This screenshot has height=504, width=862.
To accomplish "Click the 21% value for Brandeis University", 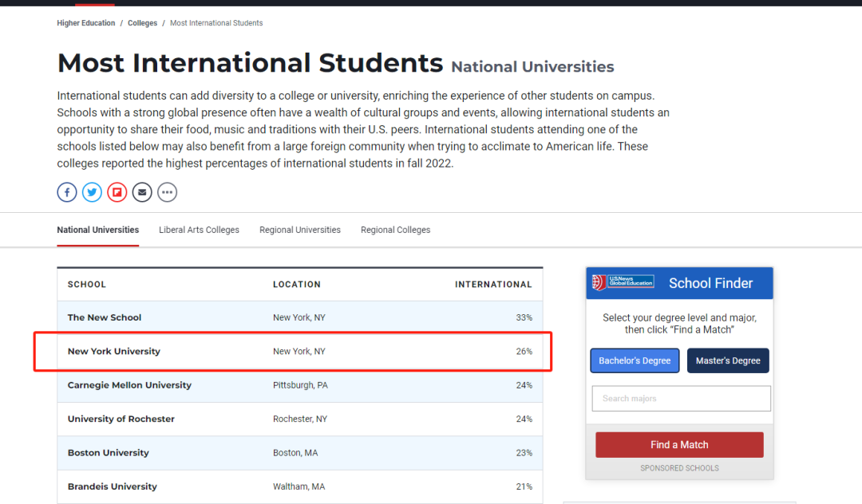I will pos(524,486).
